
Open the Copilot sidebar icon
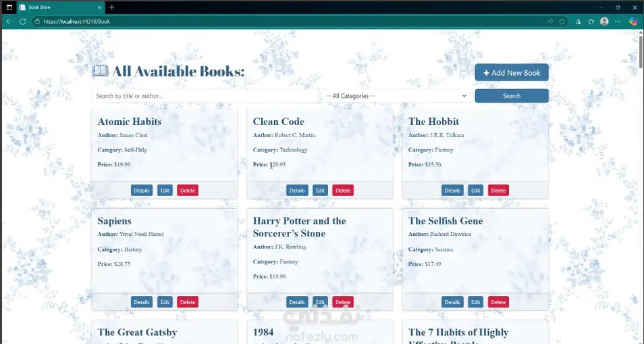pyautogui.click(x=633, y=22)
